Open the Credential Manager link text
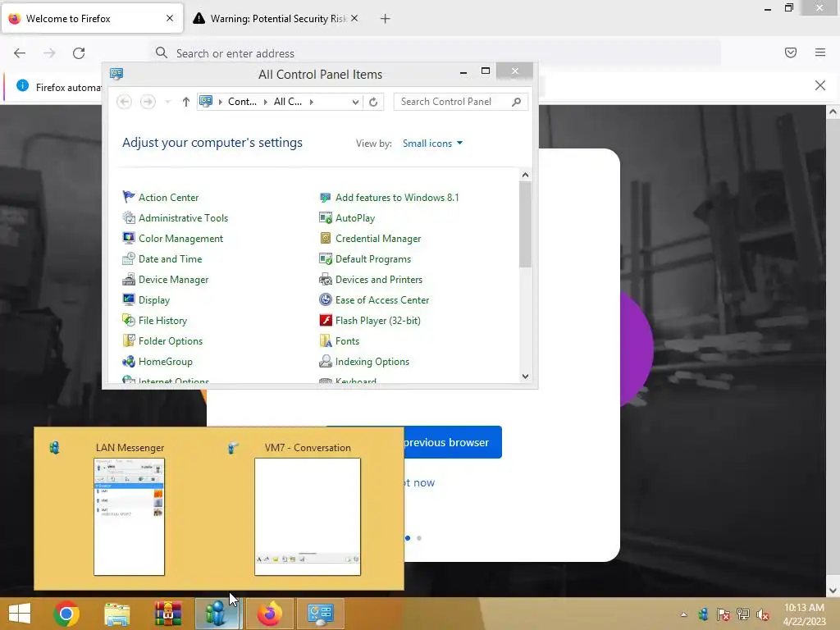The width and height of the screenshot is (840, 630). point(378,239)
